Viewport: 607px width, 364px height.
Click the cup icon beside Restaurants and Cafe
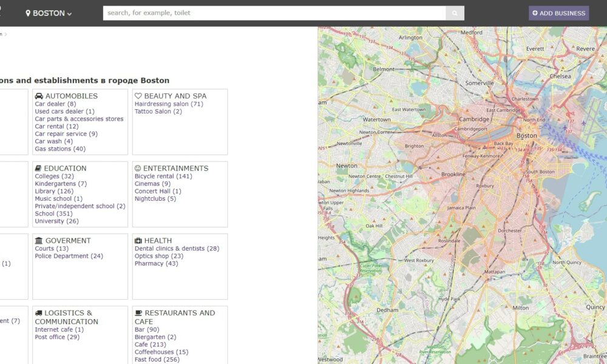click(138, 313)
